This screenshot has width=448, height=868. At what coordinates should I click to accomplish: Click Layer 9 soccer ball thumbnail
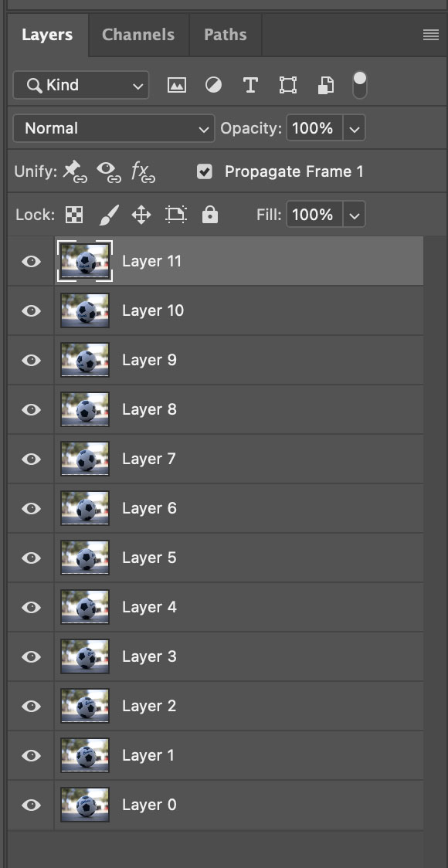coord(85,361)
